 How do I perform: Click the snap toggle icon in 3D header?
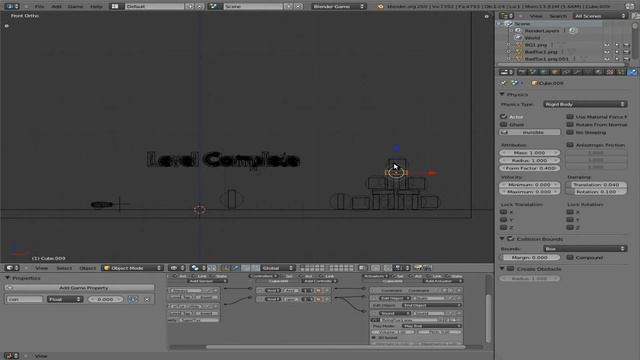pos(387,268)
